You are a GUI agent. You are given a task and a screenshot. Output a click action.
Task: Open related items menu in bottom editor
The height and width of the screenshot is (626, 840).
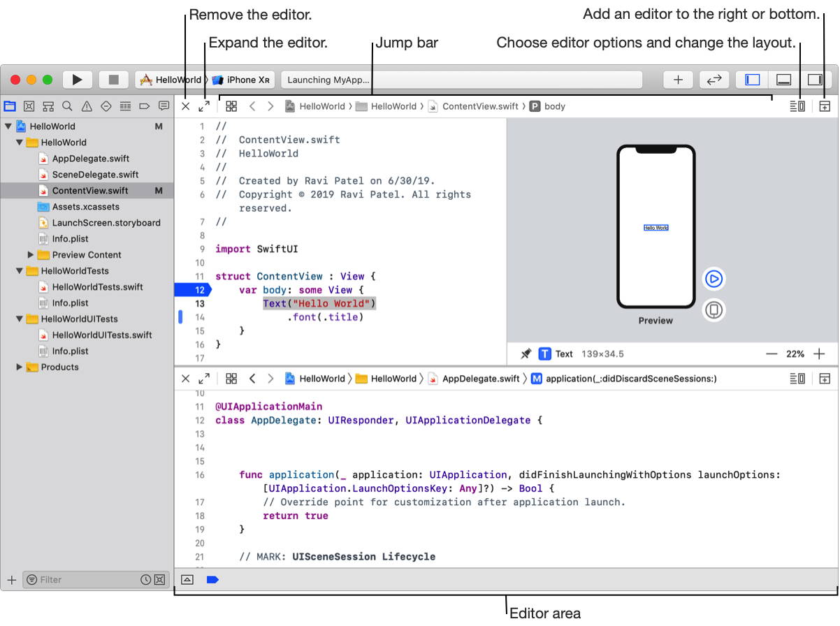point(231,379)
